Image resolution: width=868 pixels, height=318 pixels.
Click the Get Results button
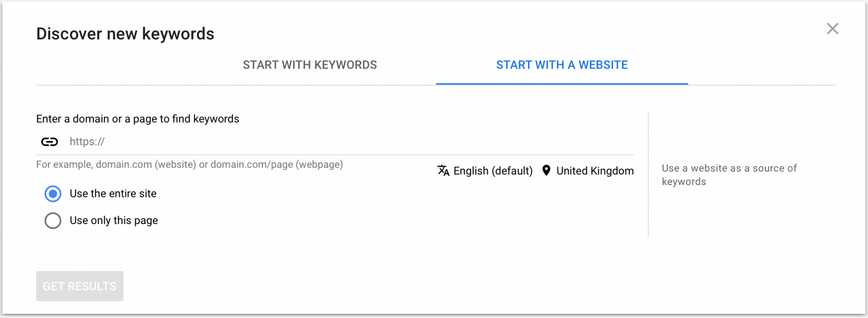[80, 286]
